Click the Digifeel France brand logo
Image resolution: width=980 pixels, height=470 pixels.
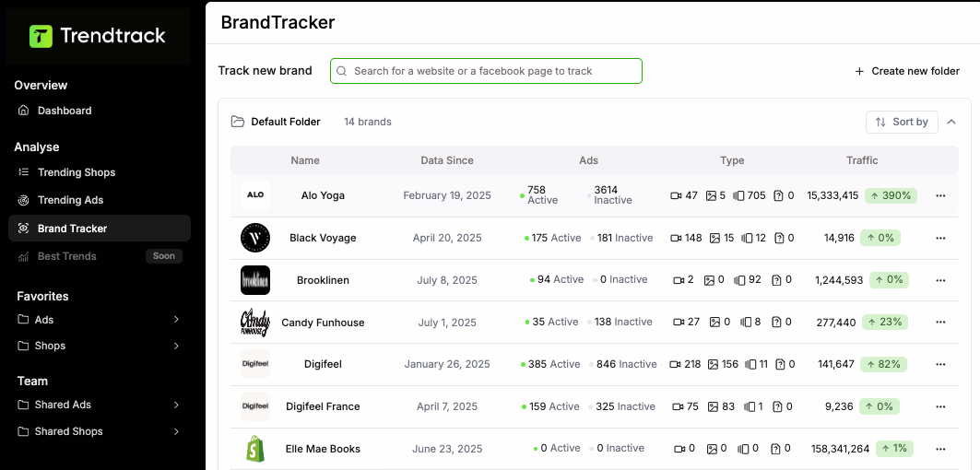[255, 406]
